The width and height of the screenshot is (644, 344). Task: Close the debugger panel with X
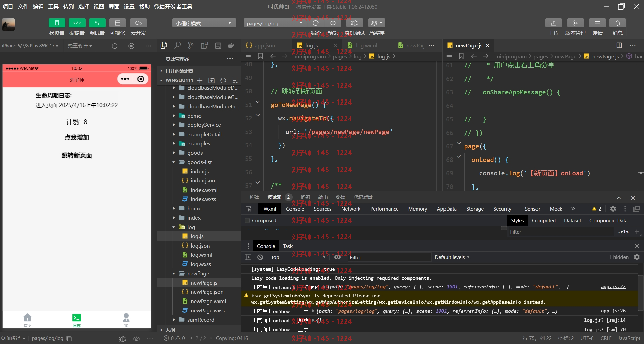point(633,198)
